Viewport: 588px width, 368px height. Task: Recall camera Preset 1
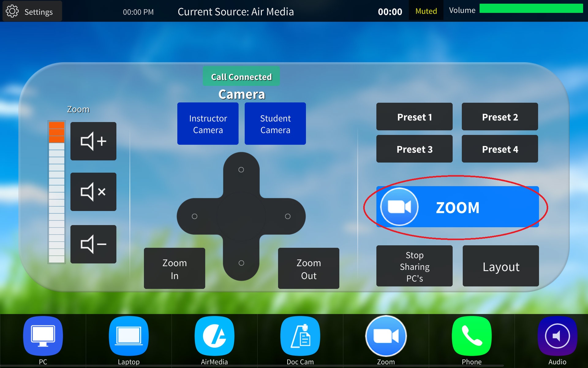point(414,117)
